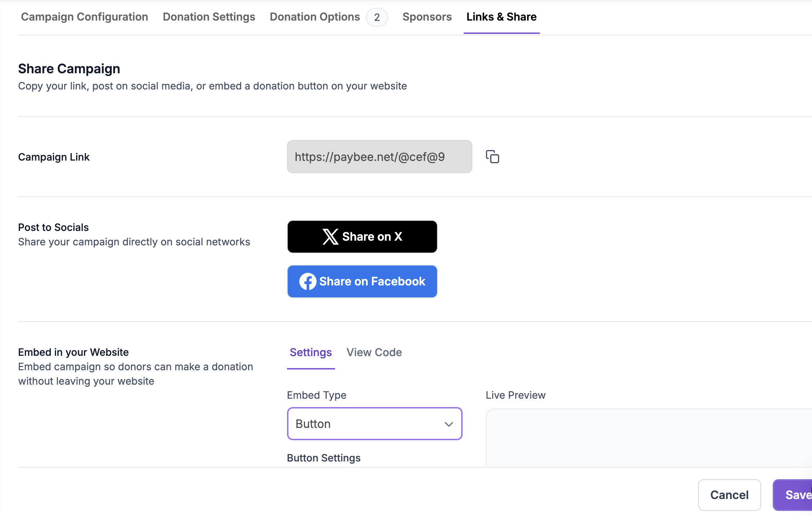This screenshot has height=516, width=812.
Task: Click the Facebook logo icon
Action: tap(308, 281)
